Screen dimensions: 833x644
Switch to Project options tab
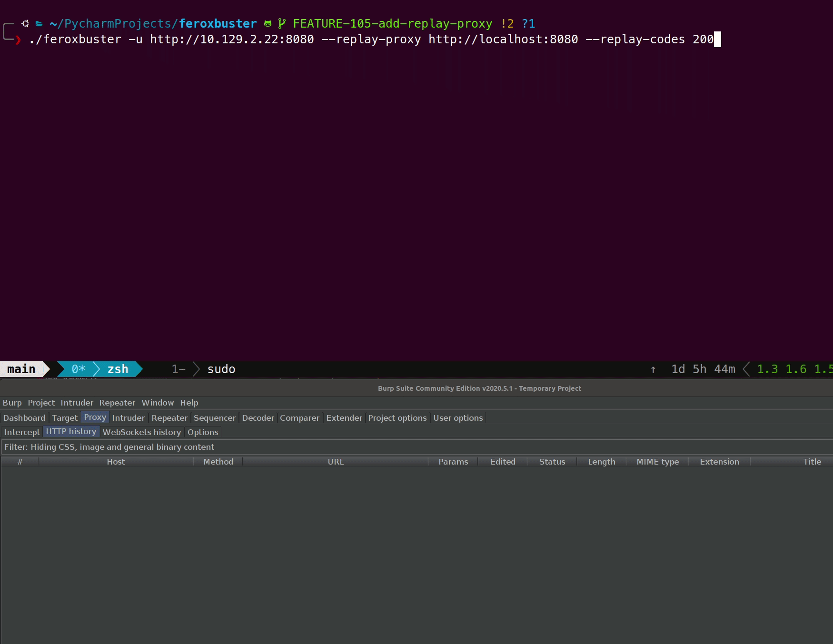[x=397, y=418]
